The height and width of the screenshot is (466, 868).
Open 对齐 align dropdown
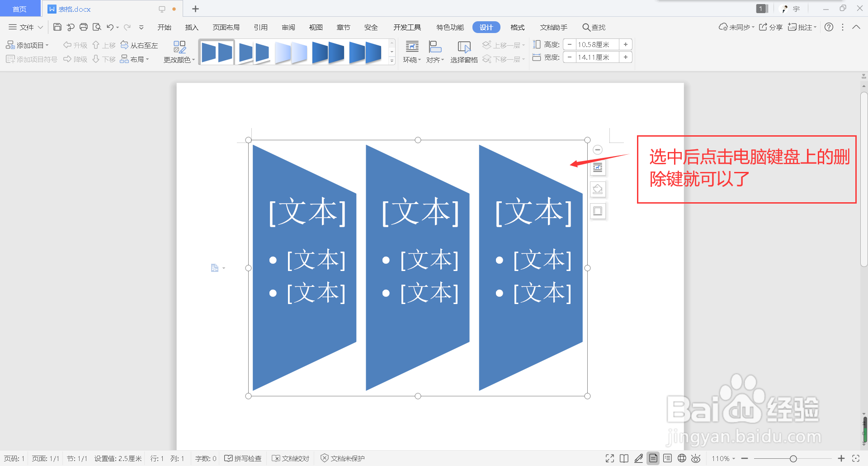coord(435,52)
